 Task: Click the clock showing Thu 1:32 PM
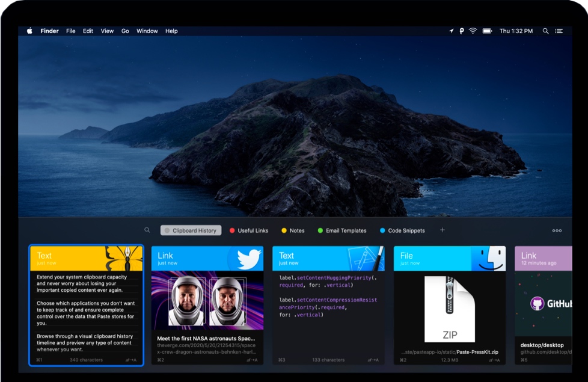coord(516,31)
